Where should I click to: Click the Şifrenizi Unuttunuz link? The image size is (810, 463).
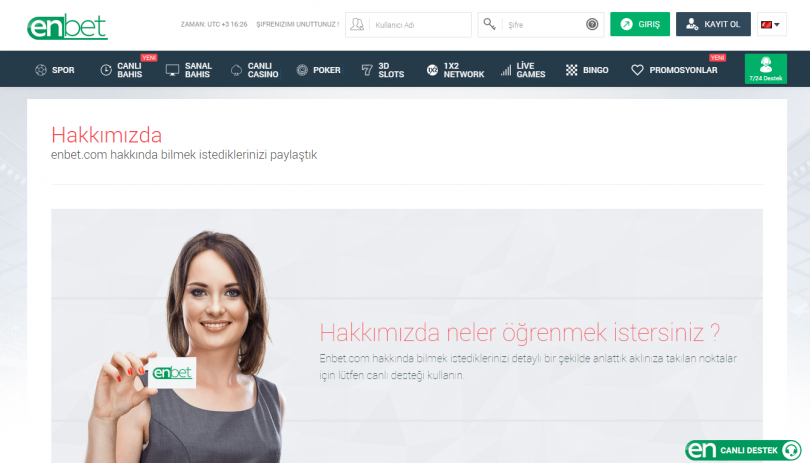click(x=298, y=24)
